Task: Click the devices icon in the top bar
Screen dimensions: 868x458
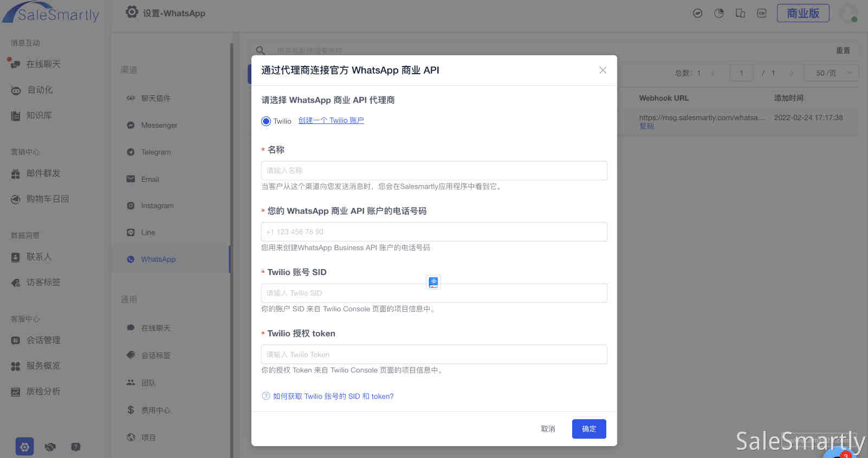Action: click(740, 13)
